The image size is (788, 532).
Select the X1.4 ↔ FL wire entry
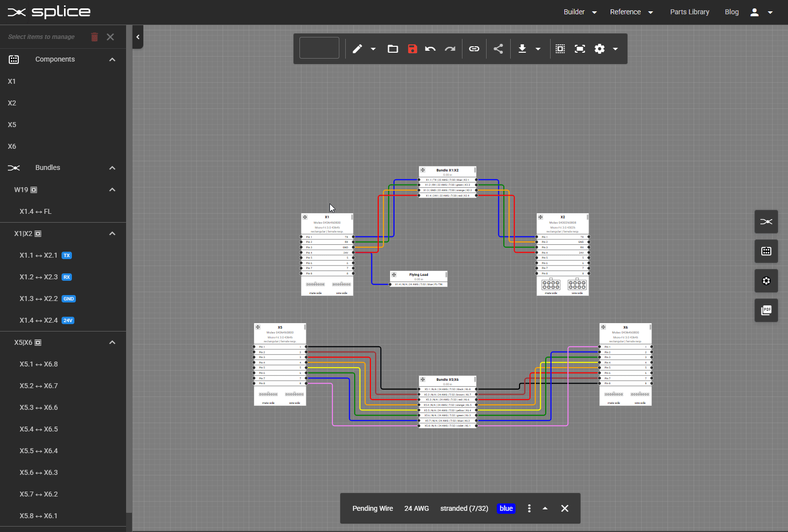pos(35,211)
